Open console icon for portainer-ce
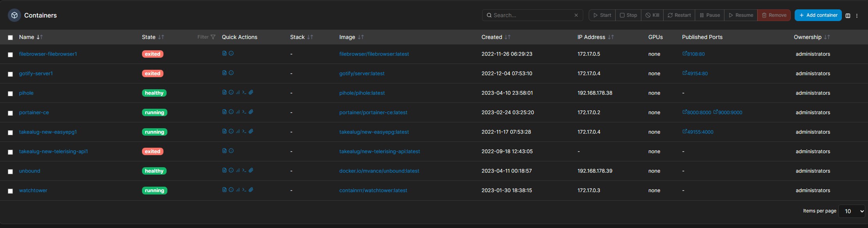This screenshot has width=868, height=228. (x=244, y=112)
